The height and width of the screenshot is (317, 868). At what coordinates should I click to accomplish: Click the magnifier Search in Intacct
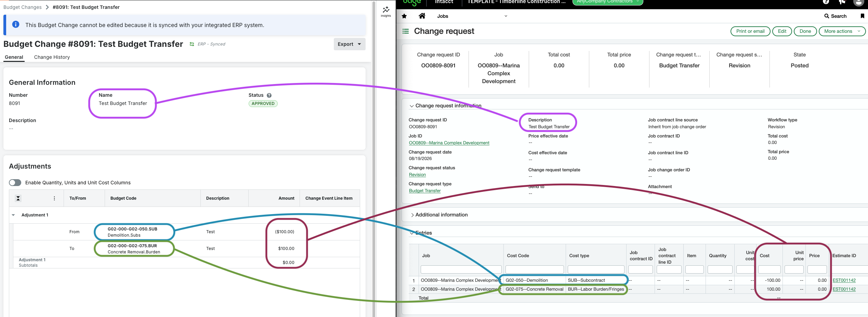[x=835, y=16]
